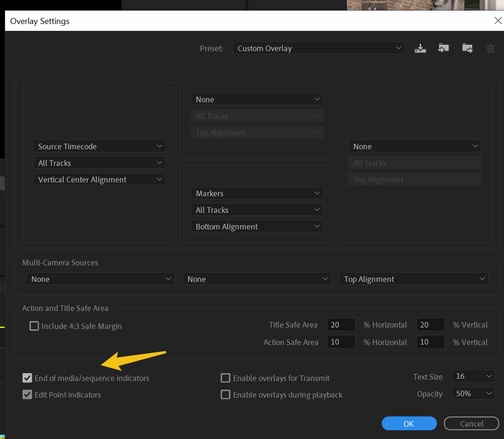Change the Vertical Center Alignment setting

coord(99,179)
